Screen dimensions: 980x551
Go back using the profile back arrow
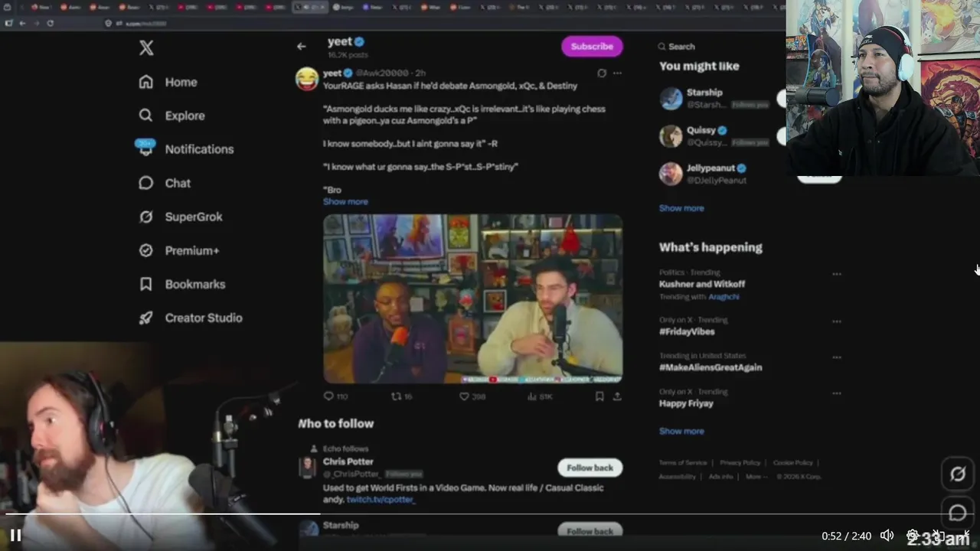302,46
